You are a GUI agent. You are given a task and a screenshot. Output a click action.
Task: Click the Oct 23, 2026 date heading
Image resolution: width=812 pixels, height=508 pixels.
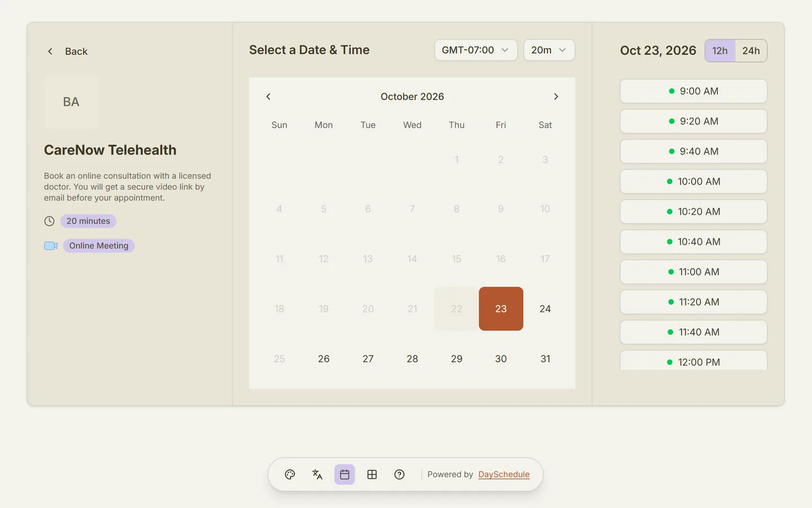tap(658, 51)
